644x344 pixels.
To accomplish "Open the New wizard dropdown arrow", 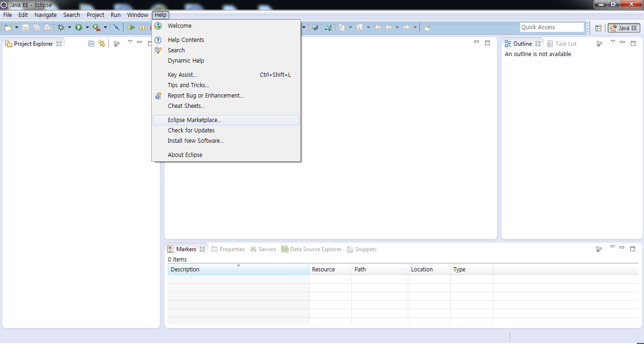I will coord(17,27).
